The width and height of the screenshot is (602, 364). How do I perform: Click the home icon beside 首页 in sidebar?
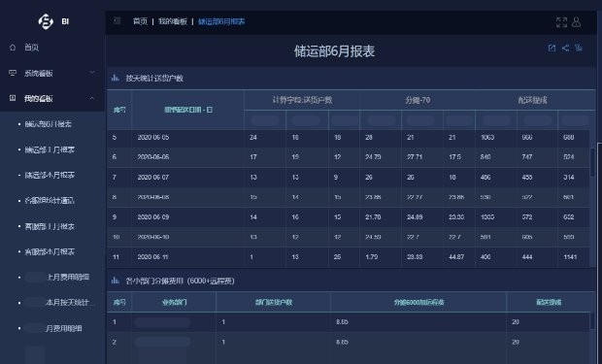point(13,48)
